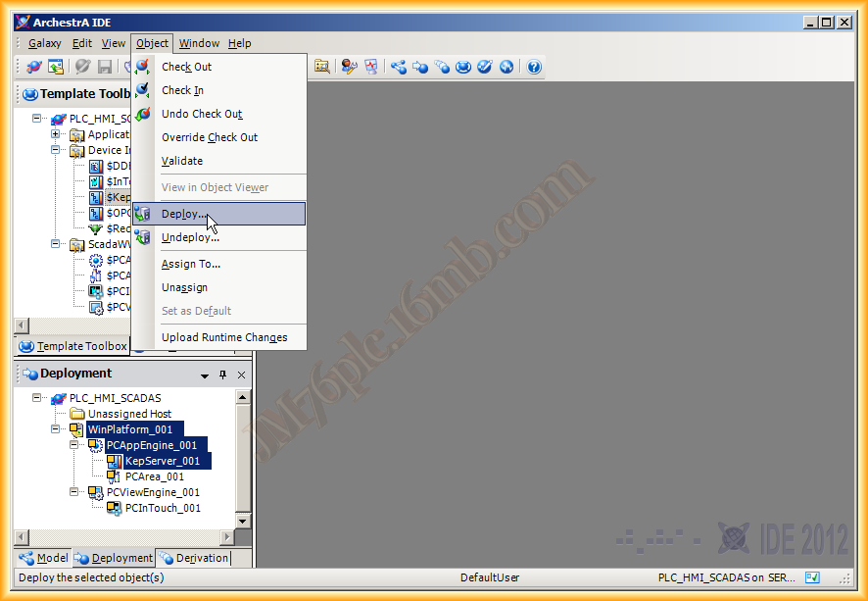This screenshot has width=868, height=601.
Task: Collapse the WinPlatform_001 node in Deployment tree
Action: point(56,429)
